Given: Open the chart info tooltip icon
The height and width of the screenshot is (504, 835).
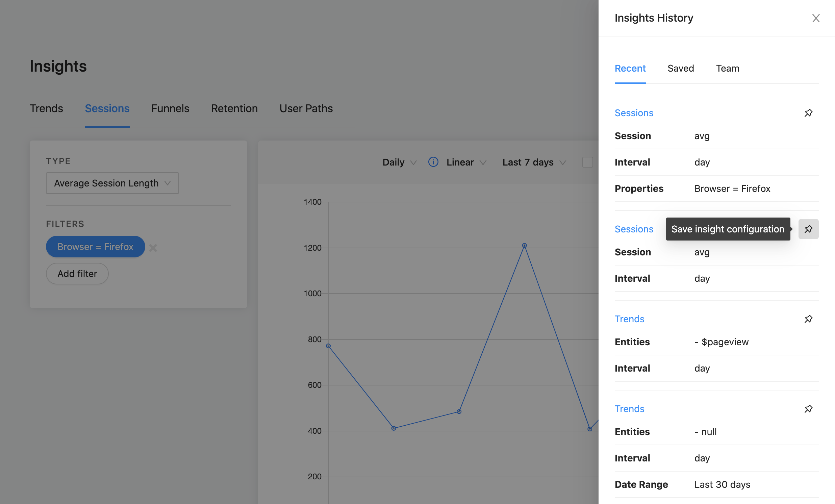Looking at the screenshot, I should coord(433,162).
